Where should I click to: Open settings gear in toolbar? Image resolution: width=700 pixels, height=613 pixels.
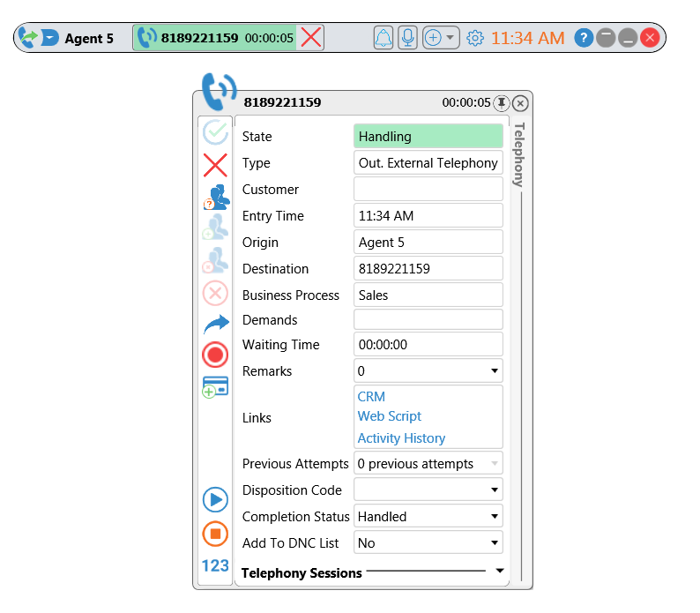click(x=475, y=38)
